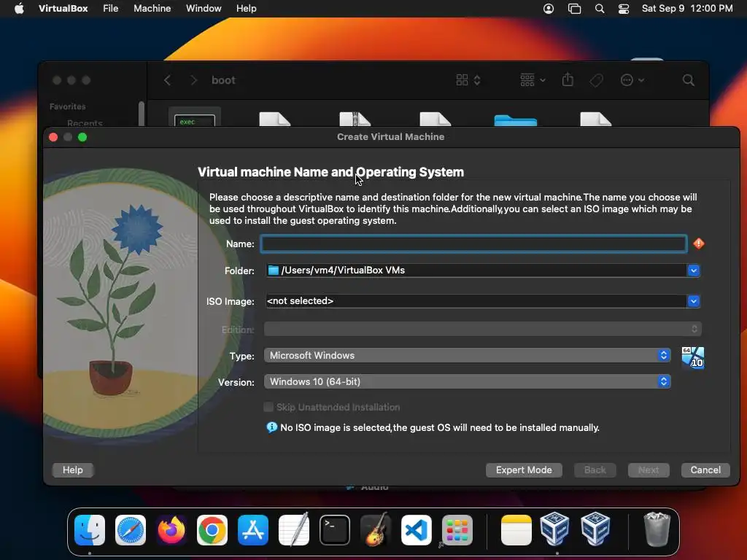This screenshot has width=747, height=560.
Task: Click the Back button
Action: tap(595, 470)
